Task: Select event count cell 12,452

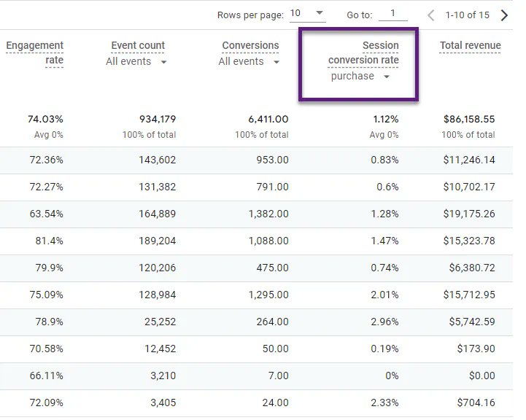Action: coord(160,349)
